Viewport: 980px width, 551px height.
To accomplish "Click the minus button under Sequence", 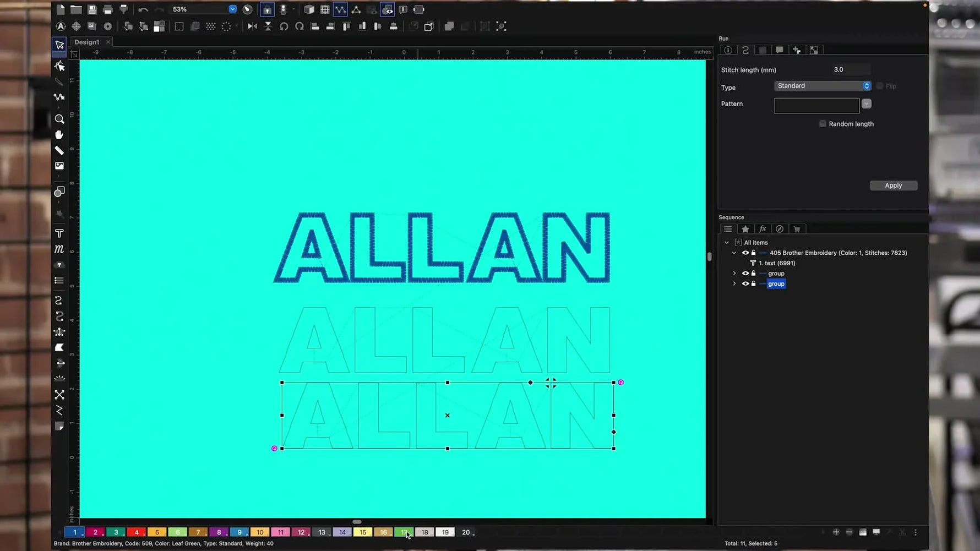I will 850,532.
